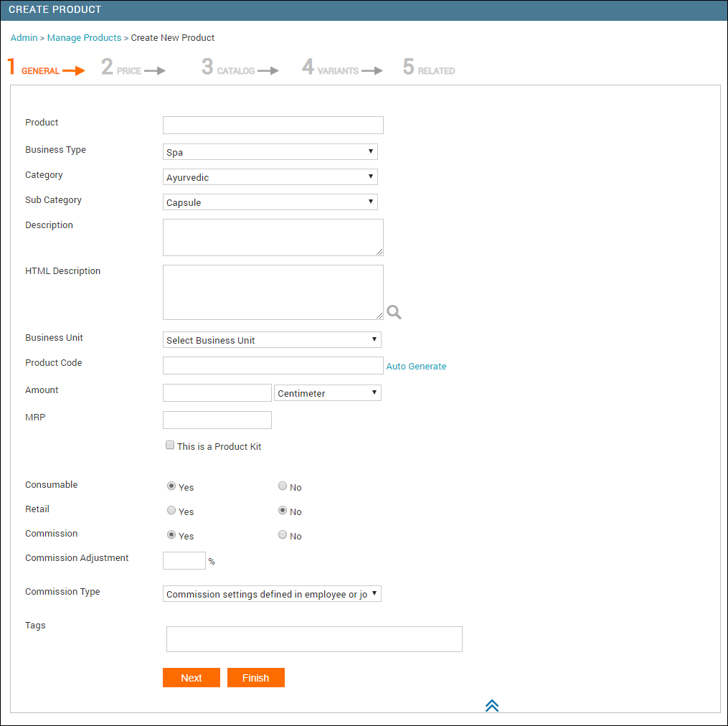Open the Sub Category dropdown showing Capsule
The width and height of the screenshot is (728, 726).
coord(270,202)
